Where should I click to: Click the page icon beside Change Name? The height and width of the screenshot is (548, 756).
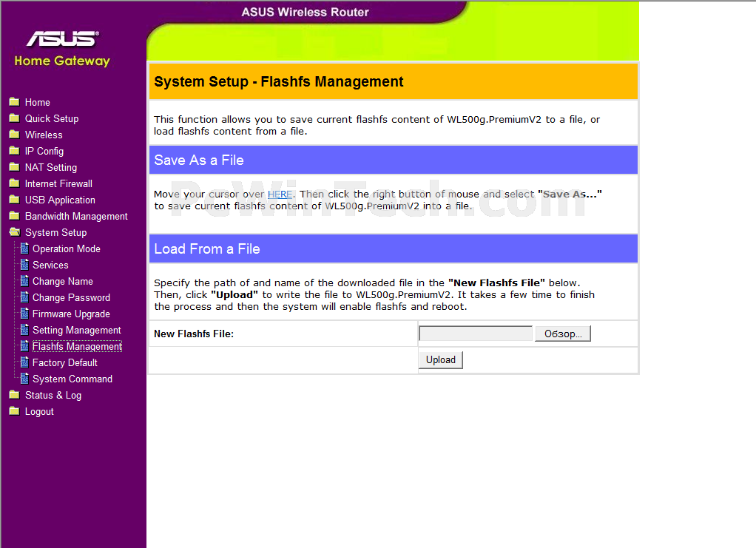24,281
